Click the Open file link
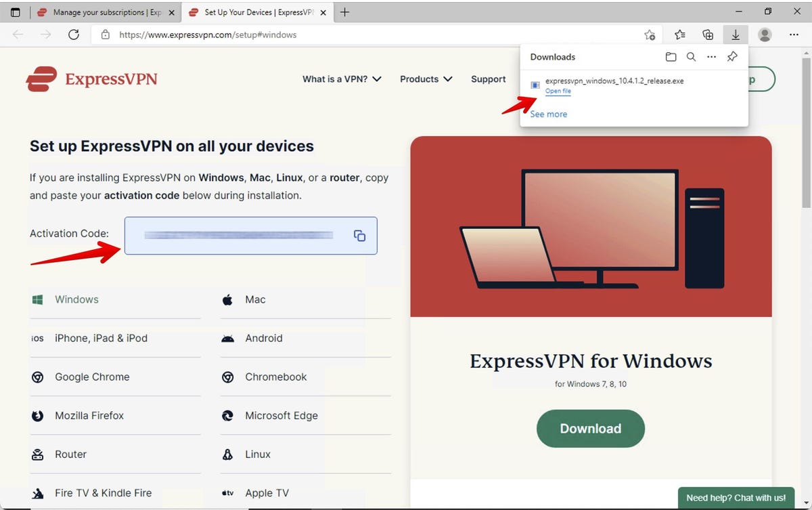Image resolution: width=812 pixels, height=510 pixels. [x=558, y=91]
